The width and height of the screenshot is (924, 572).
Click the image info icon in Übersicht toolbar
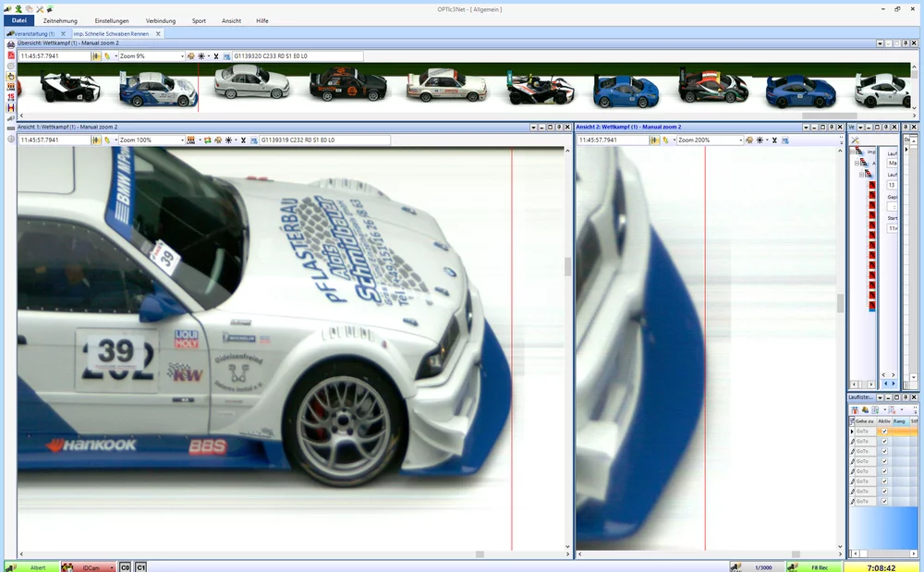pos(227,56)
